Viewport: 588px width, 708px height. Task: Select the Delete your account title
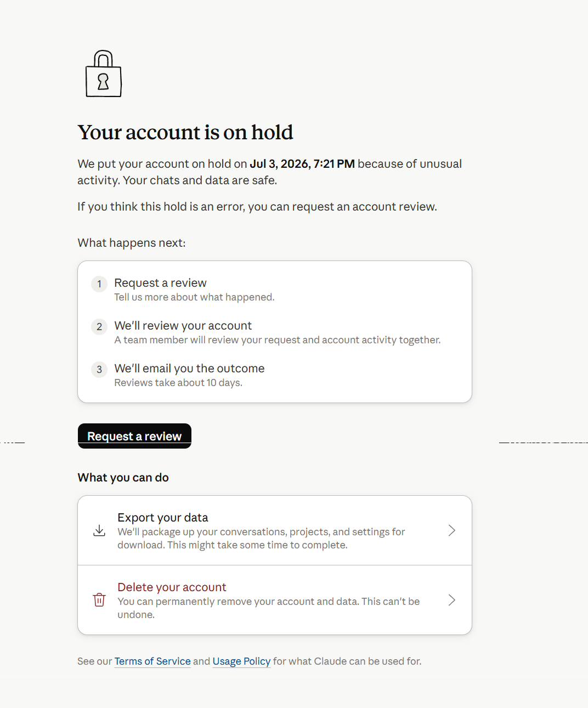tap(172, 587)
